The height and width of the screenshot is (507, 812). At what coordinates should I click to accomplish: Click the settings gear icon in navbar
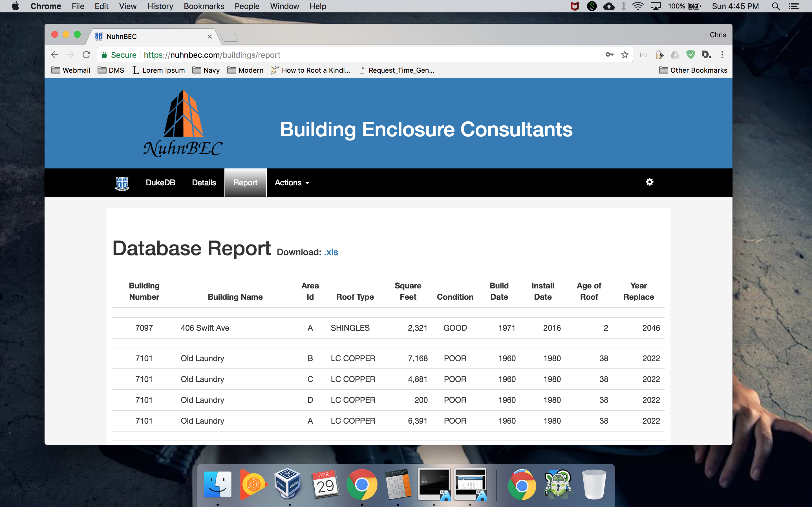coord(649,182)
